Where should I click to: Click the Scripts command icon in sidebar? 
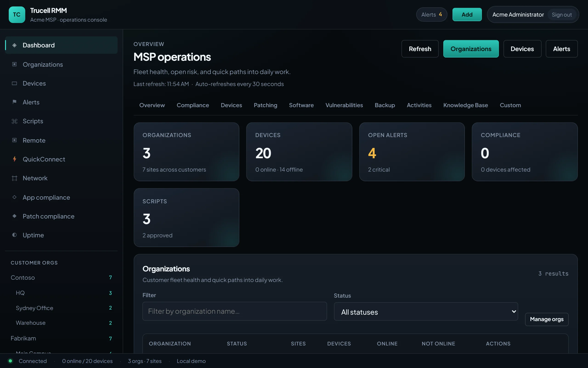click(14, 121)
